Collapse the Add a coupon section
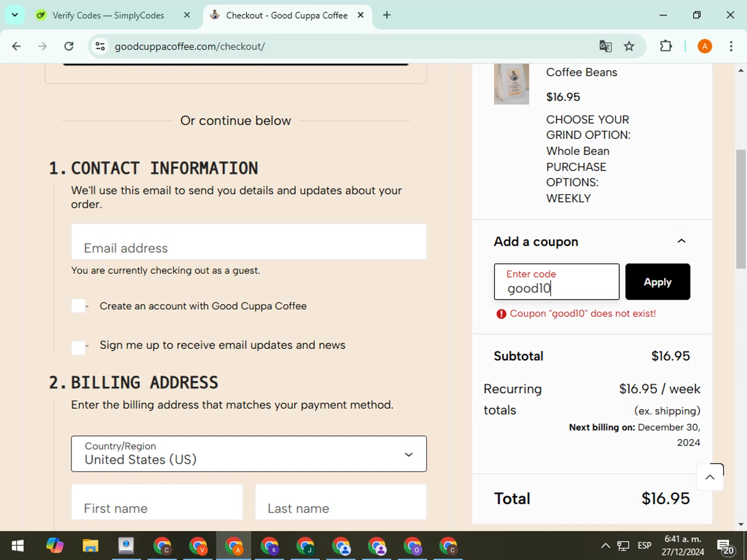The width and height of the screenshot is (747, 560). pos(681,241)
